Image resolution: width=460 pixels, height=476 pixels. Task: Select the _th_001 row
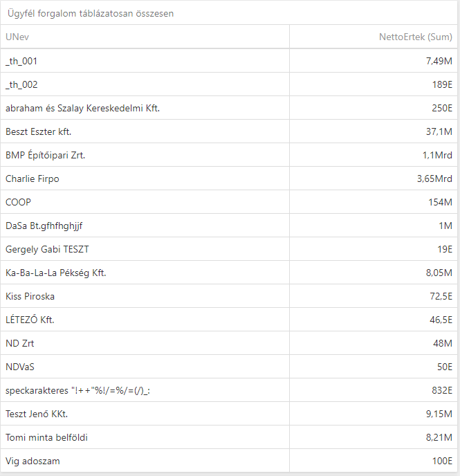[x=21, y=61]
